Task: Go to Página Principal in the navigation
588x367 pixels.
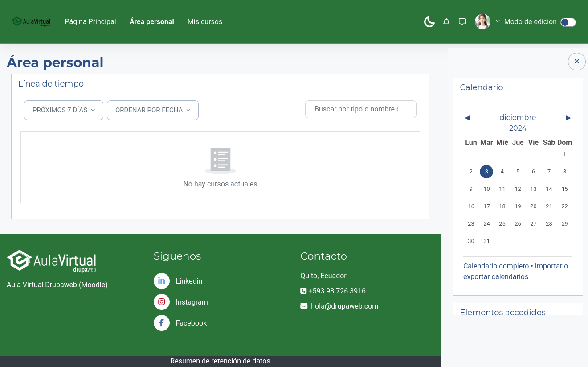Action: pos(90,21)
